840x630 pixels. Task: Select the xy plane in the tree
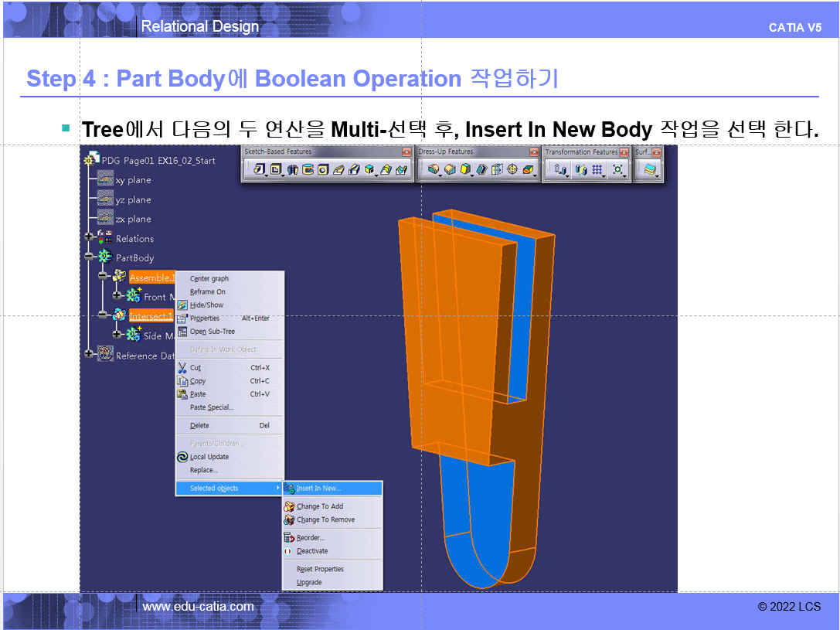coord(133,180)
